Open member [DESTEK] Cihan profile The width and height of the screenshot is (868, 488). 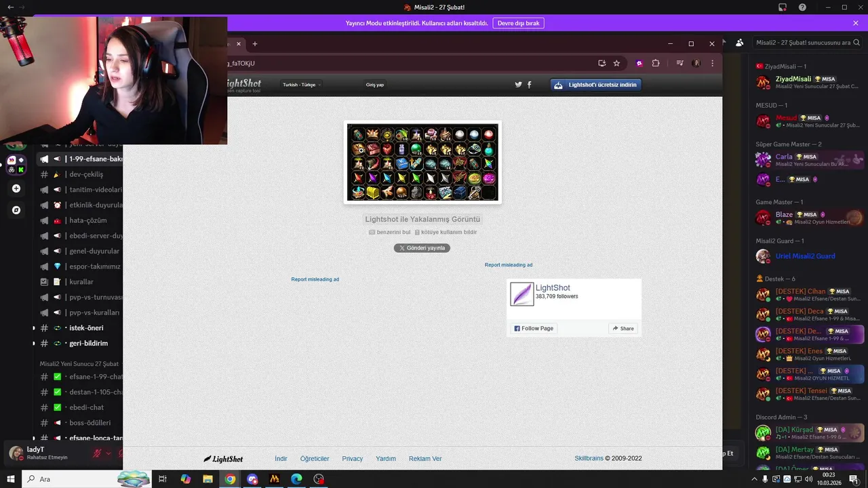(x=810, y=295)
